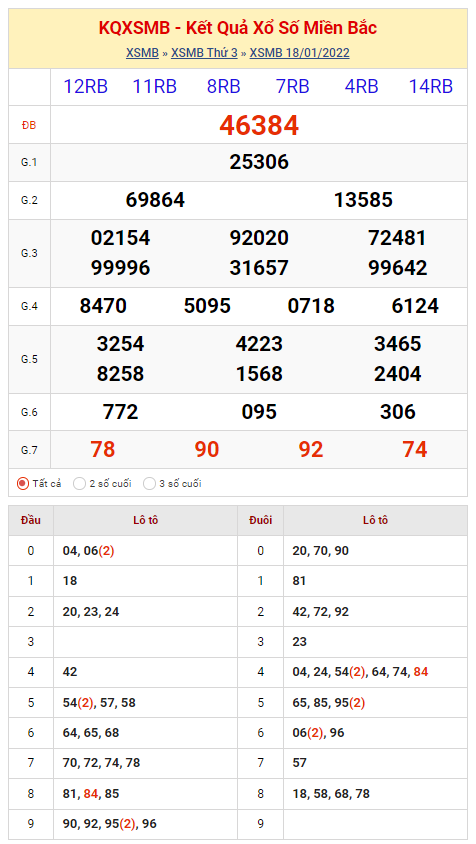
Task: Click the red G.7 number 78
Action: [103, 449]
